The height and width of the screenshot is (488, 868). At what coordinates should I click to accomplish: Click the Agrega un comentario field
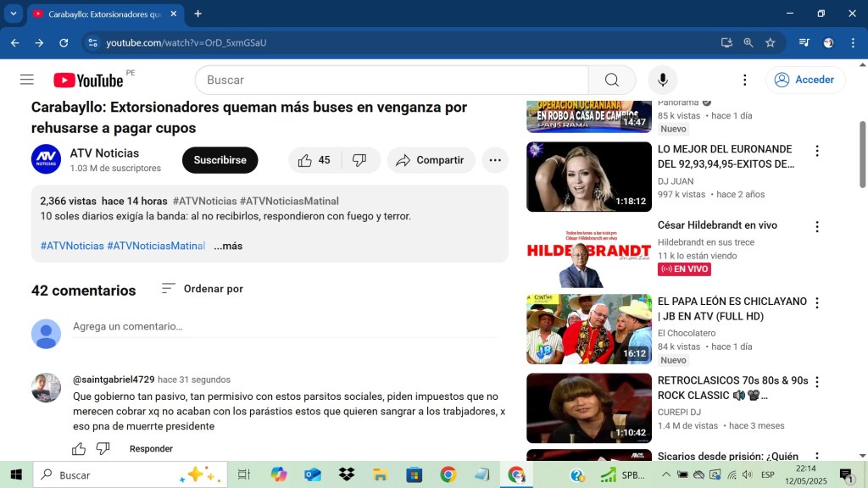284,326
